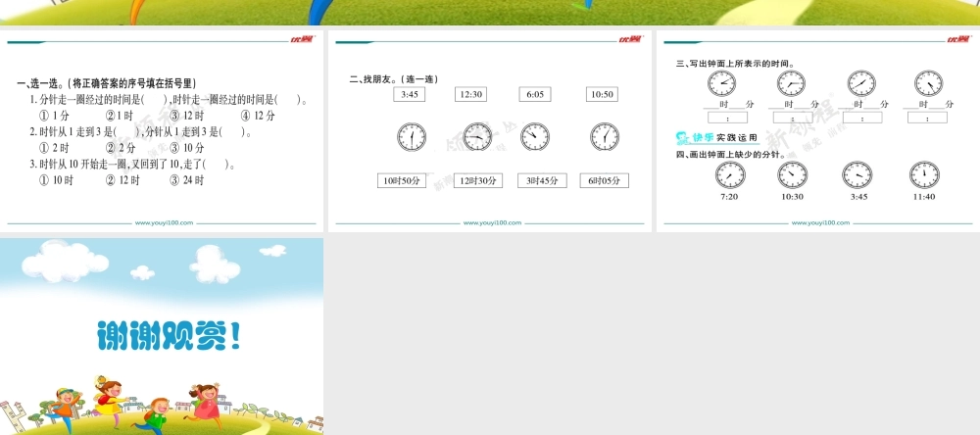Click the clock above the 10:30 label
The height and width of the screenshot is (435, 980).
click(x=792, y=174)
